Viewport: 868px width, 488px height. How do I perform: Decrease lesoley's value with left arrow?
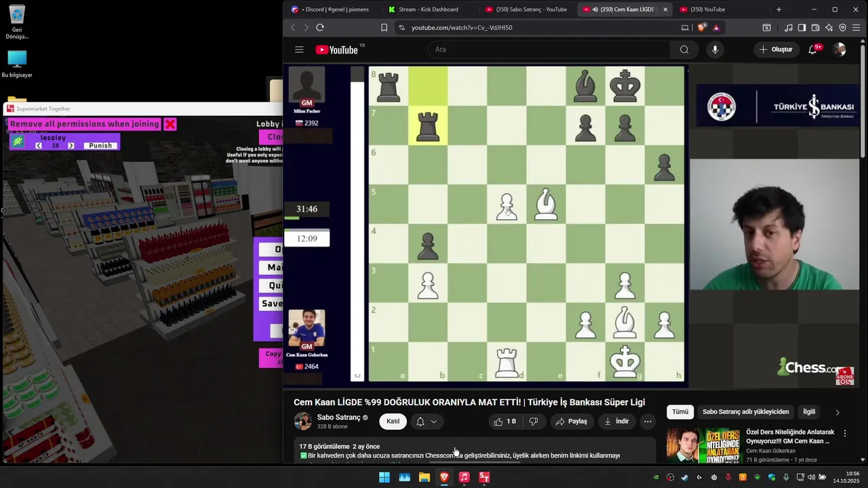(x=39, y=146)
